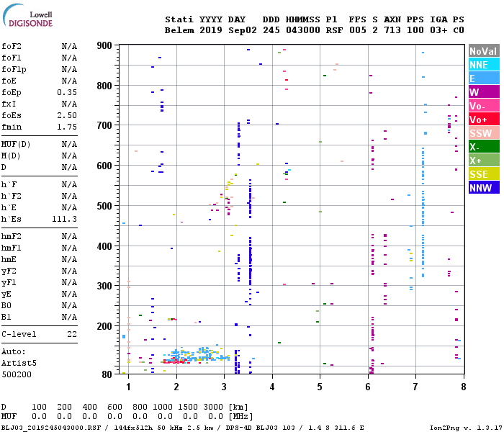Select the Artist5 auto-scaling label
The width and height of the screenshot is (504, 432).
pos(19,363)
